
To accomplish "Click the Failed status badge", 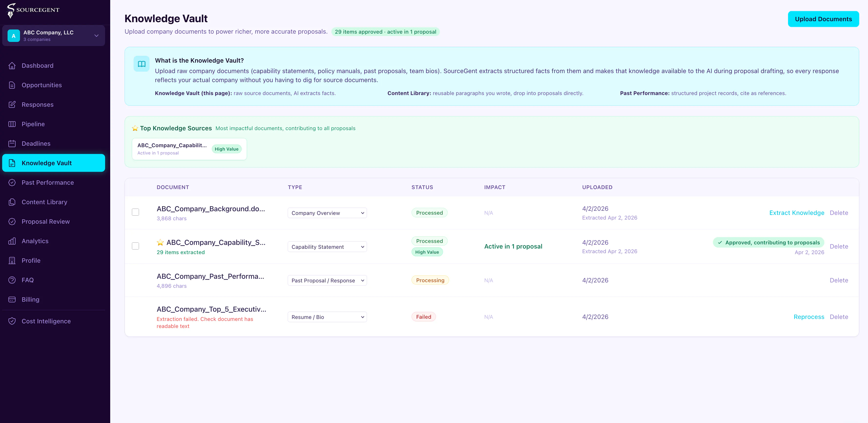I will tap(424, 317).
